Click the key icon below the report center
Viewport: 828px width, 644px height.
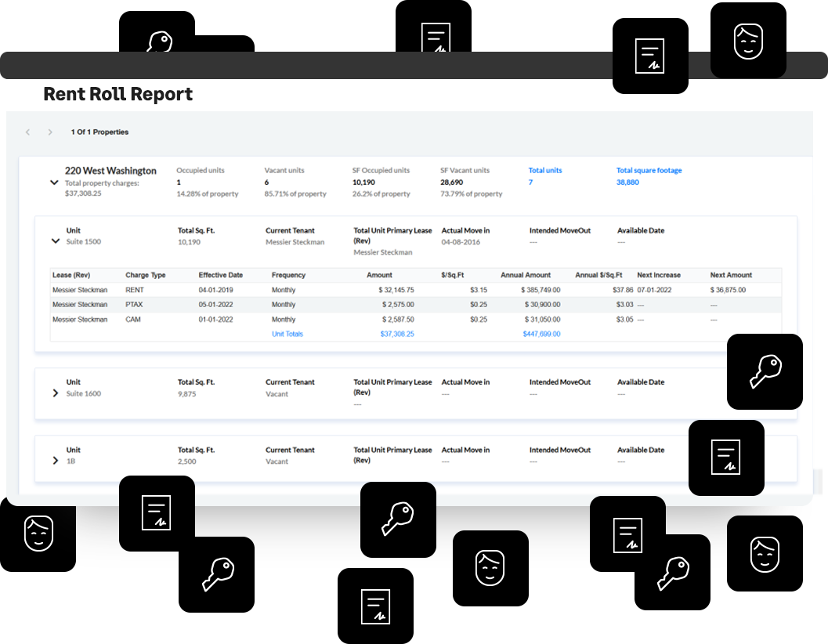pyautogui.click(x=398, y=519)
